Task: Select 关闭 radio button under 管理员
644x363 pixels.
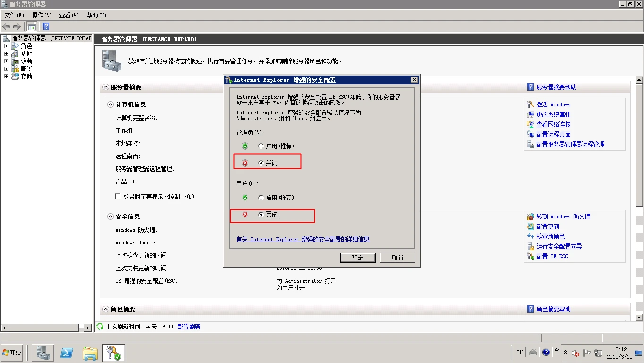Action: click(x=261, y=163)
